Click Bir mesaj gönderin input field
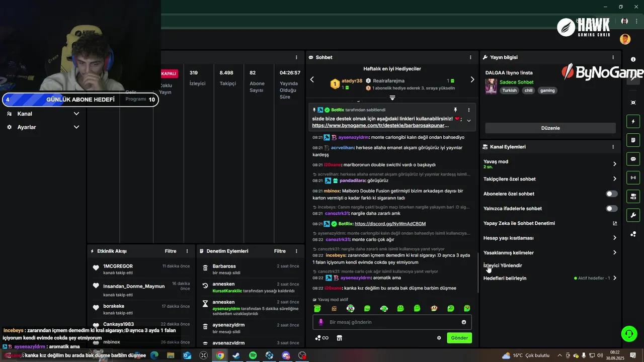Screen dimensions: 644x362 [392, 322]
